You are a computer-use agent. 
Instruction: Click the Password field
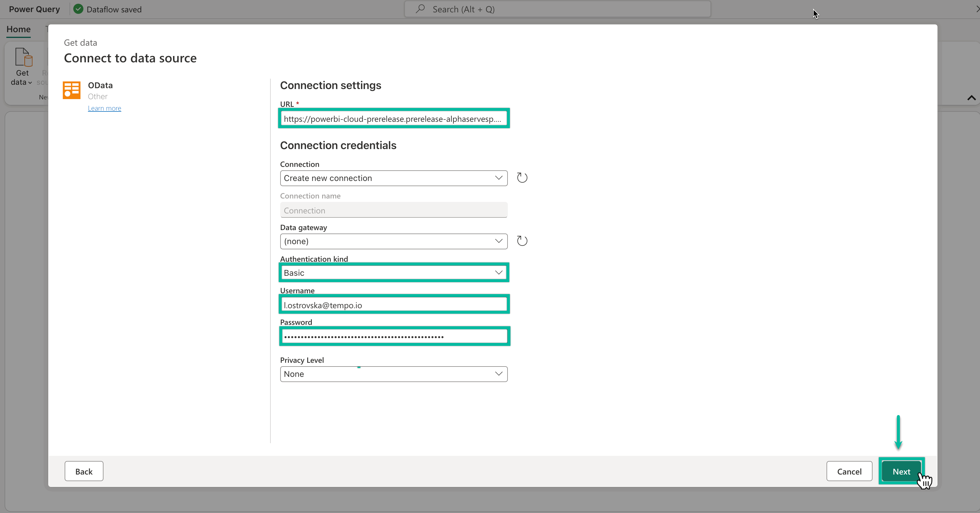[x=394, y=336]
